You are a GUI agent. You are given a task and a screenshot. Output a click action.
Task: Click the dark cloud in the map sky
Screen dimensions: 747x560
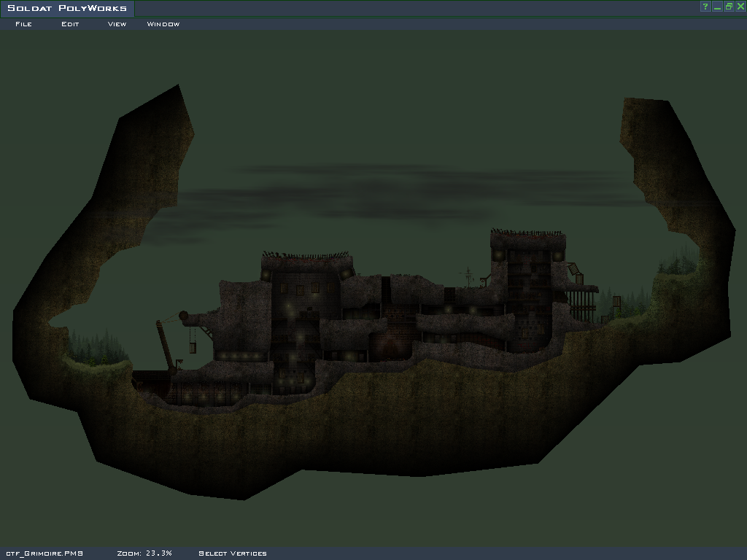pos(409,191)
